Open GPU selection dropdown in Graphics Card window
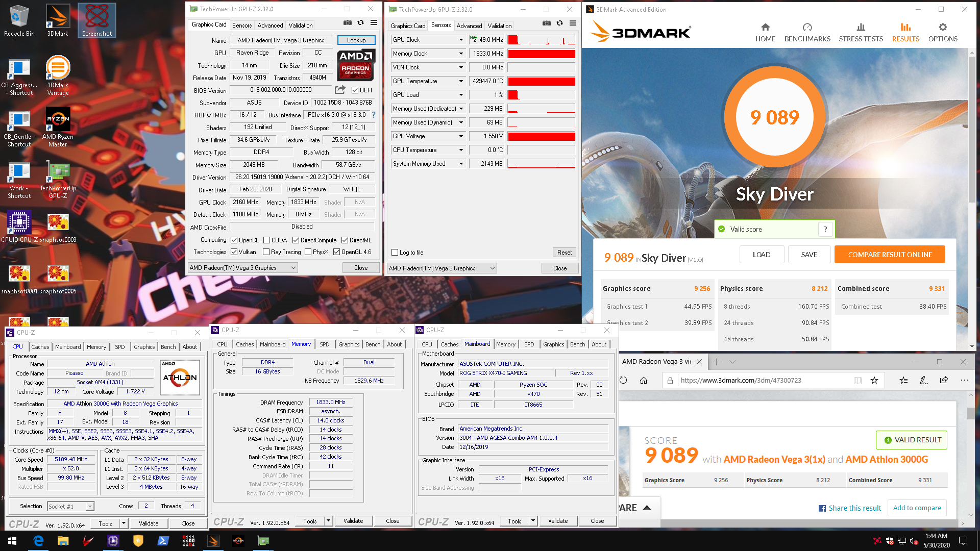 point(242,268)
